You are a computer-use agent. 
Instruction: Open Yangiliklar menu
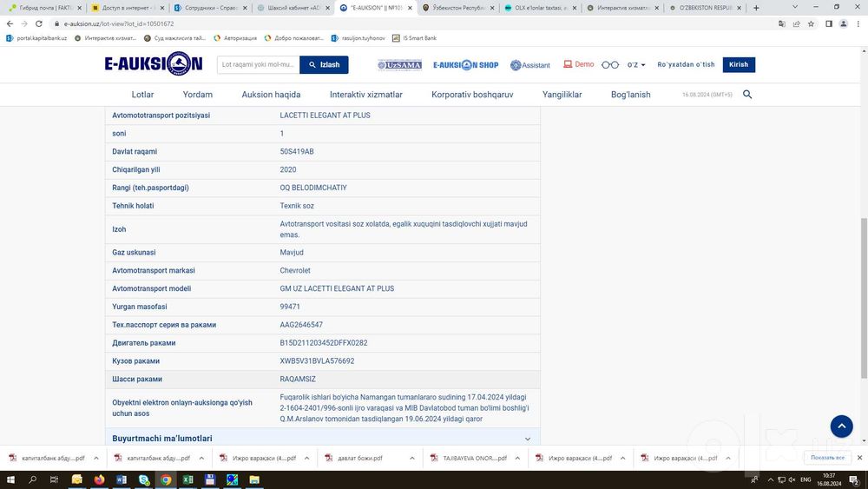coord(562,95)
